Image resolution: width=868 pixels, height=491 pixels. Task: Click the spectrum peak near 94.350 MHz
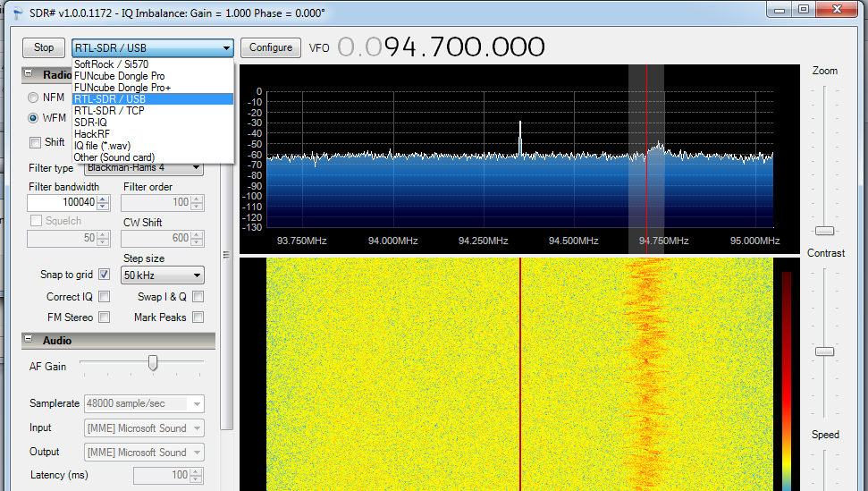(x=520, y=139)
